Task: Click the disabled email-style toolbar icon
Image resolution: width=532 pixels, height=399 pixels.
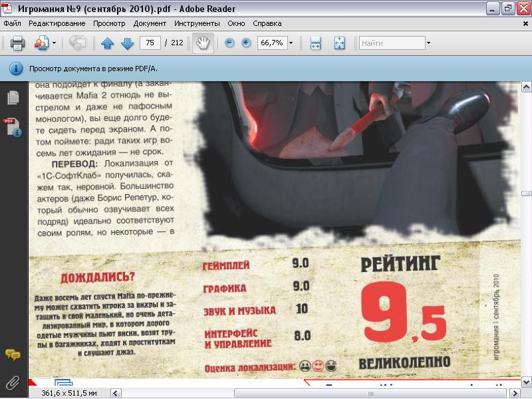Action: point(77,43)
